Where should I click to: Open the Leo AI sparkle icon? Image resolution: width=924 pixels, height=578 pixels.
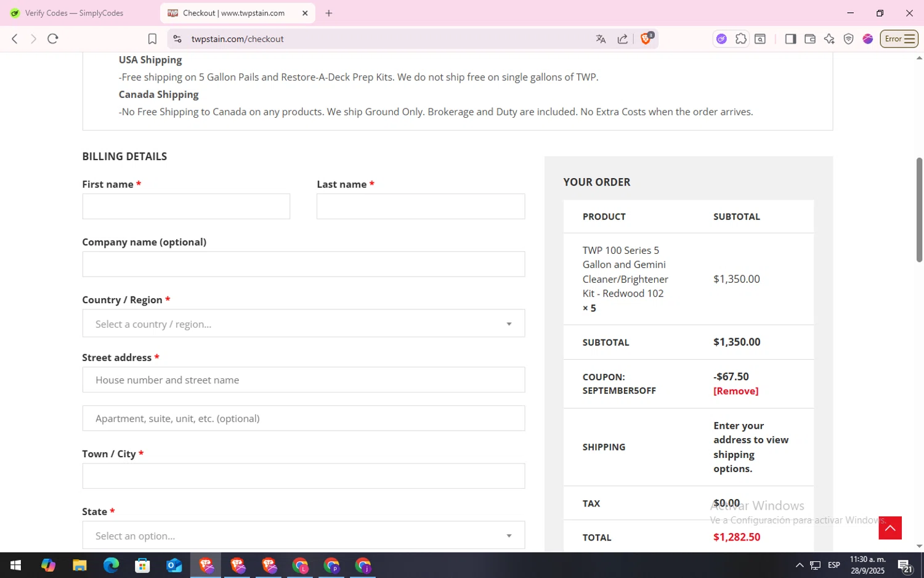(829, 39)
